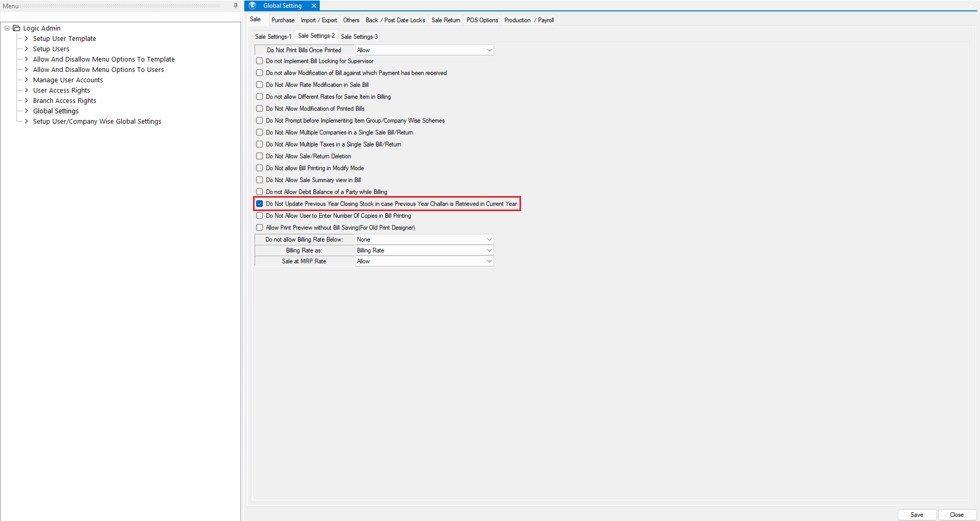980x521 pixels.
Task: Click the Close button at bottom
Action: pos(957,515)
